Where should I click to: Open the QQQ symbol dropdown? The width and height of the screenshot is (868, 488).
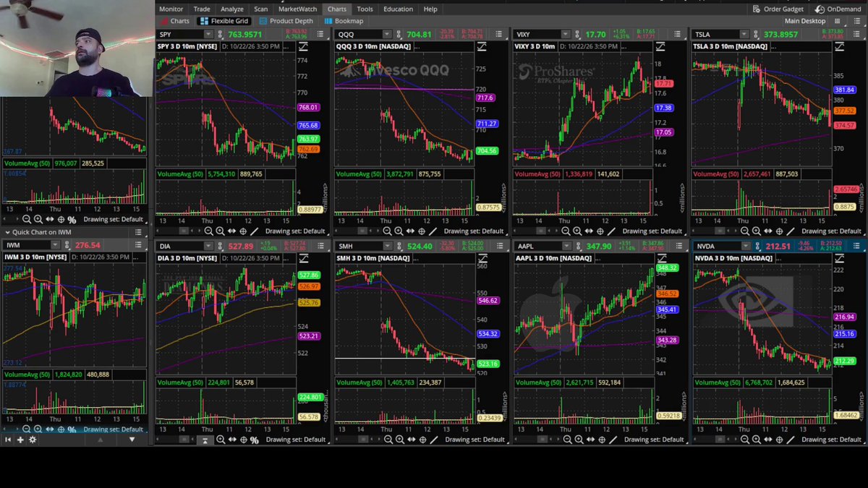point(388,34)
